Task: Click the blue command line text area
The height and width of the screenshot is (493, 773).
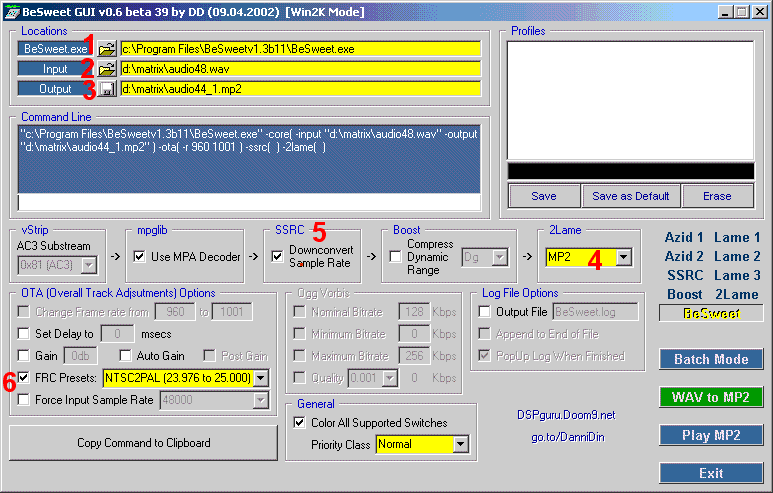Action: click(249, 159)
